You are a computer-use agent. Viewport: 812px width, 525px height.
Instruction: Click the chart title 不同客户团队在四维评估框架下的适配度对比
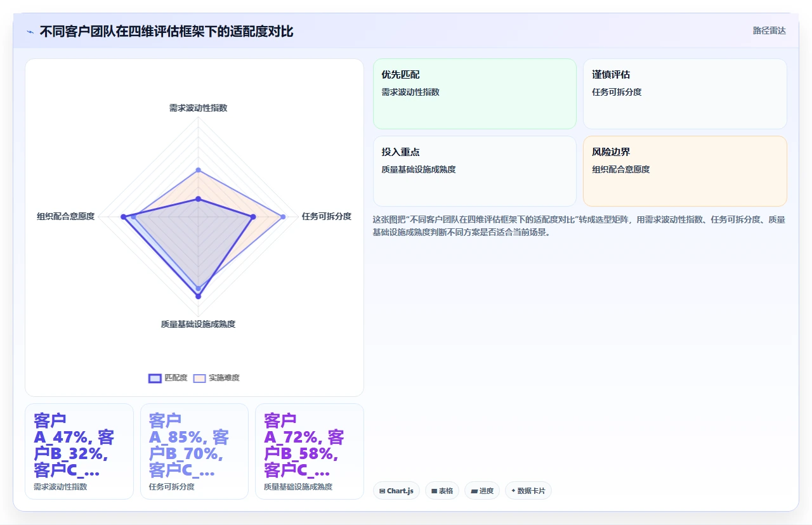pyautogui.click(x=166, y=31)
